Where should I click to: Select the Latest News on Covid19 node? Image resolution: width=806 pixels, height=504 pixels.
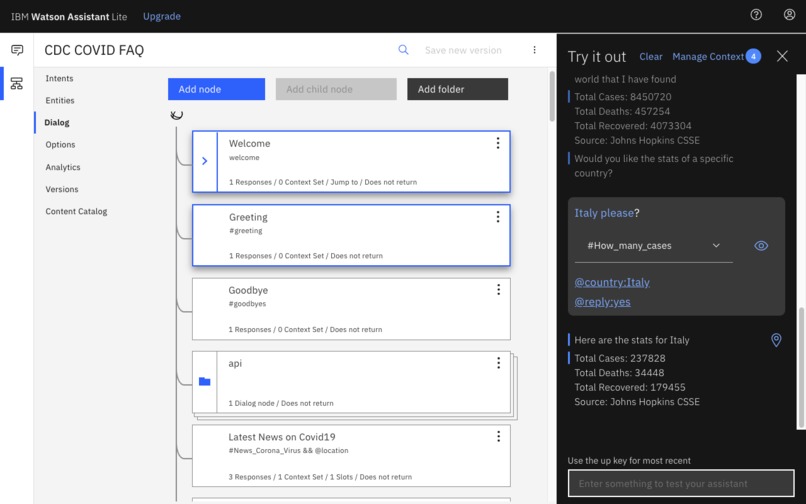pyautogui.click(x=351, y=456)
